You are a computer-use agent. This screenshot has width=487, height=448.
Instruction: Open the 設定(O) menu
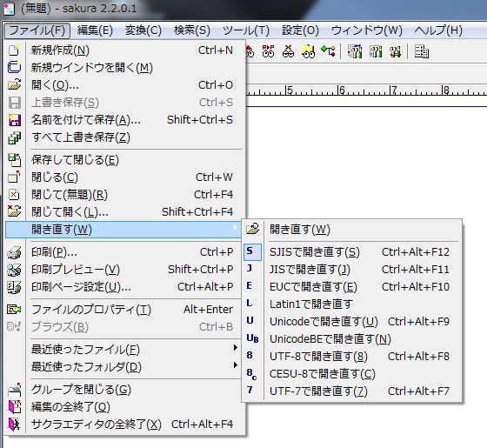[300, 30]
